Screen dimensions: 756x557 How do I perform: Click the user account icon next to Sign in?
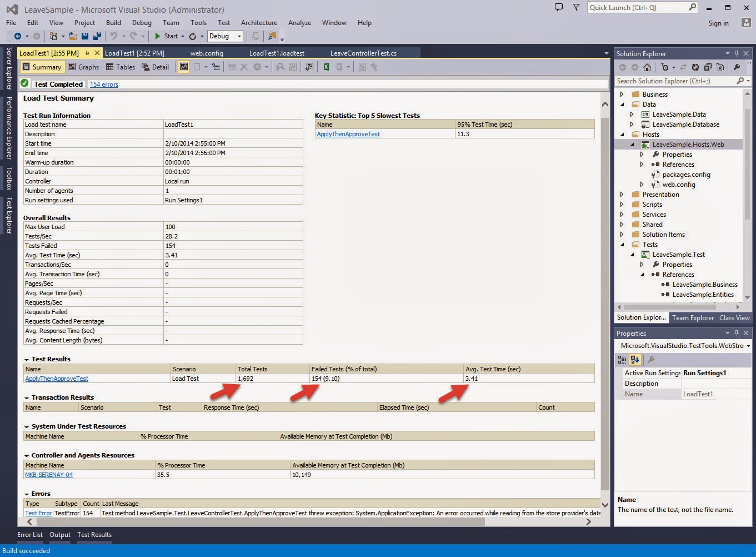(746, 23)
